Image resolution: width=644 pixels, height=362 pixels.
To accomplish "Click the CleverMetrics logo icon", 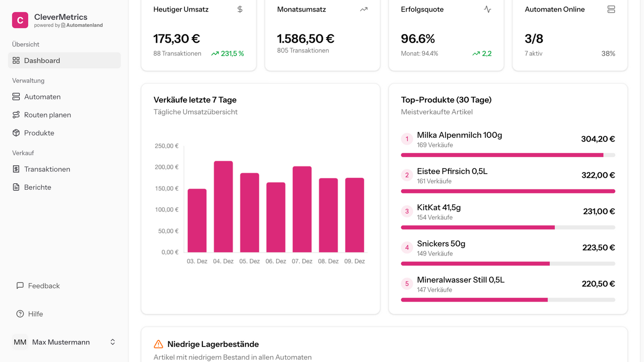I will click(20, 20).
